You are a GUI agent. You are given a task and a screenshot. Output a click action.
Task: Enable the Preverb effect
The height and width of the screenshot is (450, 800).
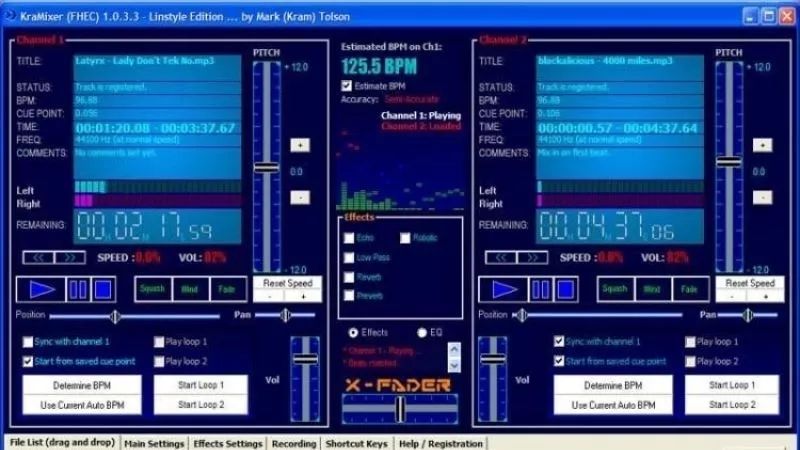[x=349, y=295]
